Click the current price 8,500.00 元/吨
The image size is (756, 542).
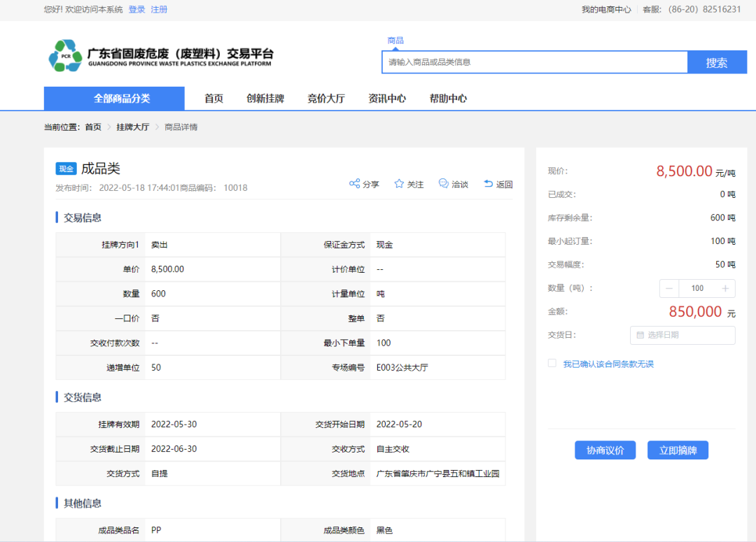tap(695, 171)
